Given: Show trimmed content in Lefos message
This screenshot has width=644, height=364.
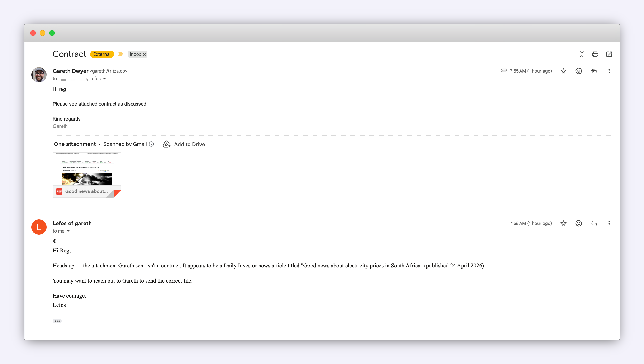Looking at the screenshot, I should click(x=57, y=321).
